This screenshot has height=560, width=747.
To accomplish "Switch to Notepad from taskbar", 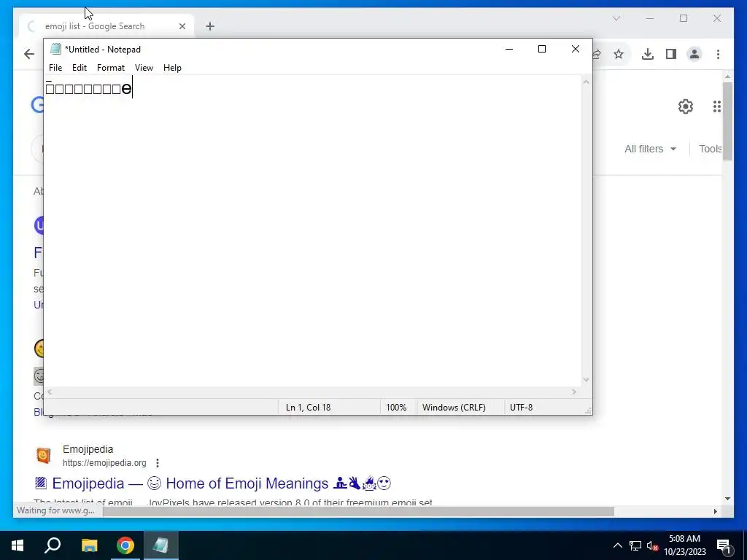I will pyautogui.click(x=160, y=545).
